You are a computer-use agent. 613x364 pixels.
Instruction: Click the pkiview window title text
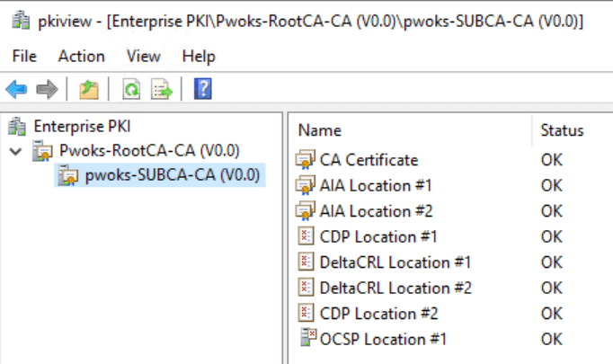pos(310,21)
